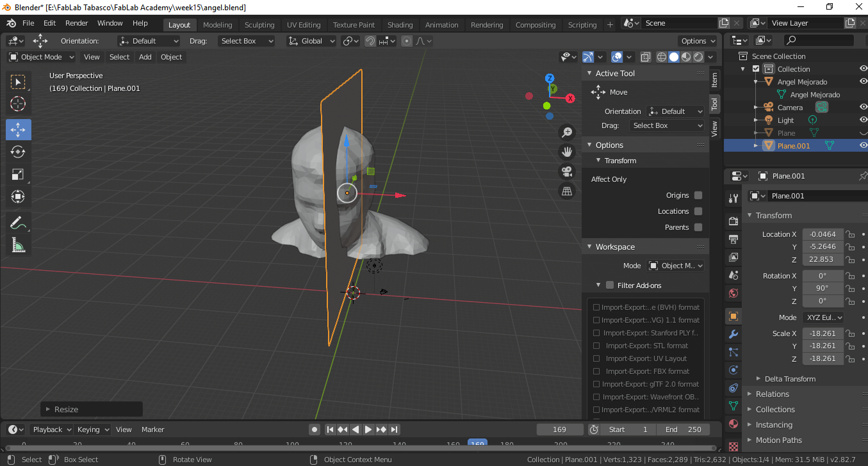
Task: Open the Render menu
Action: pos(77,23)
